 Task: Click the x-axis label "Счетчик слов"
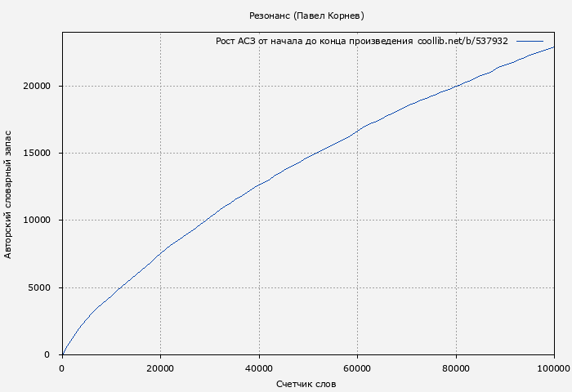point(306,384)
